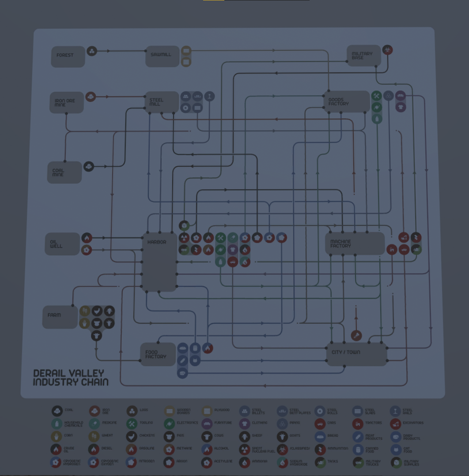
Task: Click the Wooden Boards legend icon
Action: coord(170,411)
